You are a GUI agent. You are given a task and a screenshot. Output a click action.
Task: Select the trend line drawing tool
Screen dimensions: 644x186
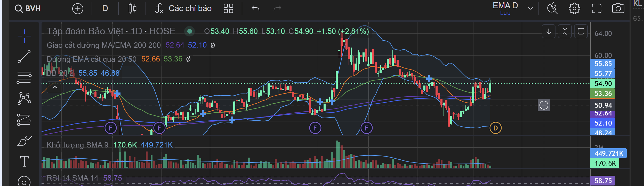[24, 57]
